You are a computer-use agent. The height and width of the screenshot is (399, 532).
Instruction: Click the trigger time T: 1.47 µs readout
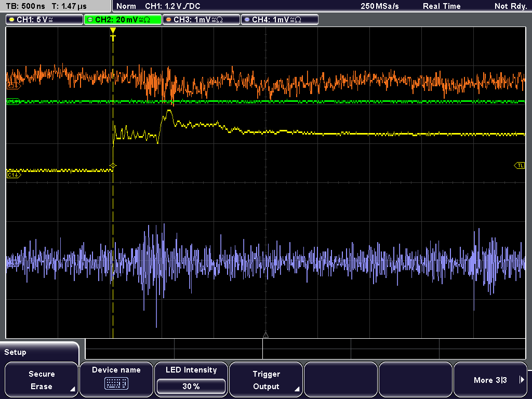point(69,6)
